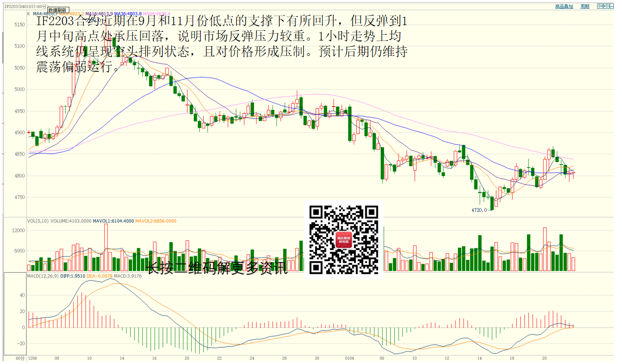Click the 0104 date on time axis
Screen dimensions: 622x364
pyautogui.click(x=349, y=359)
